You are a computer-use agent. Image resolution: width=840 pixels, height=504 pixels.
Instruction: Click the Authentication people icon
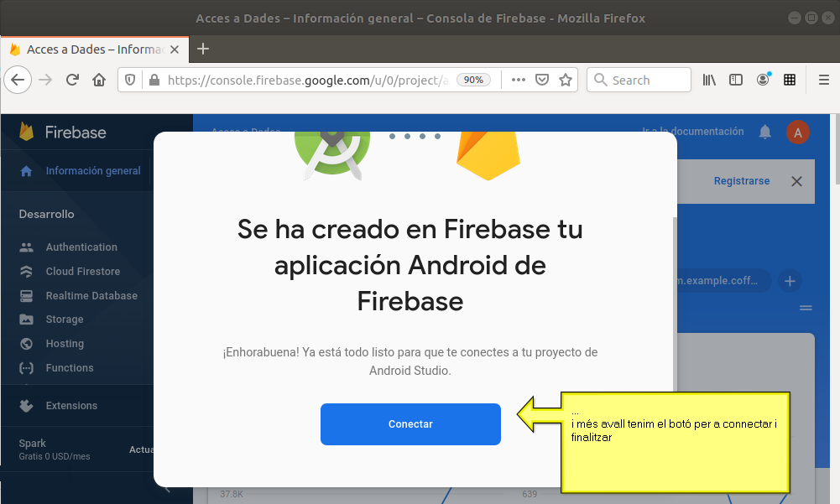pos(26,247)
